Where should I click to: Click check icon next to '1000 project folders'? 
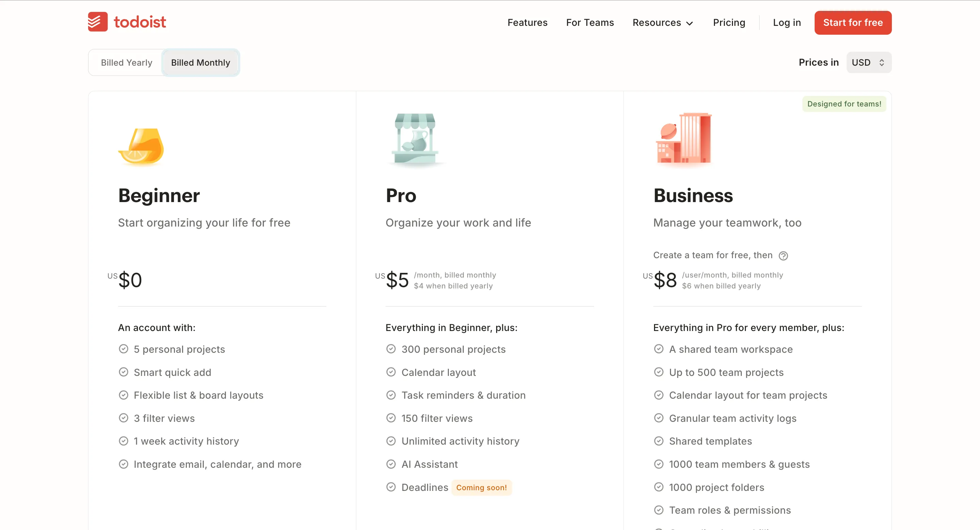point(659,487)
